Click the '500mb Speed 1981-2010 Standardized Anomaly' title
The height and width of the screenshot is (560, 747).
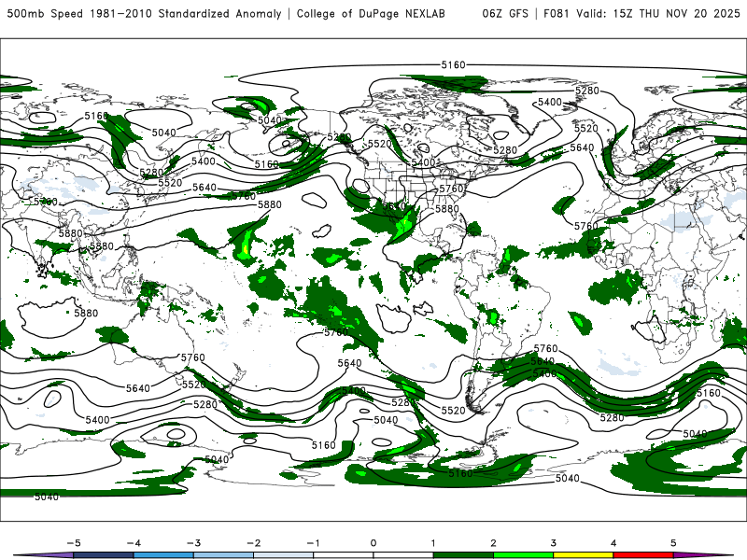tap(145, 13)
